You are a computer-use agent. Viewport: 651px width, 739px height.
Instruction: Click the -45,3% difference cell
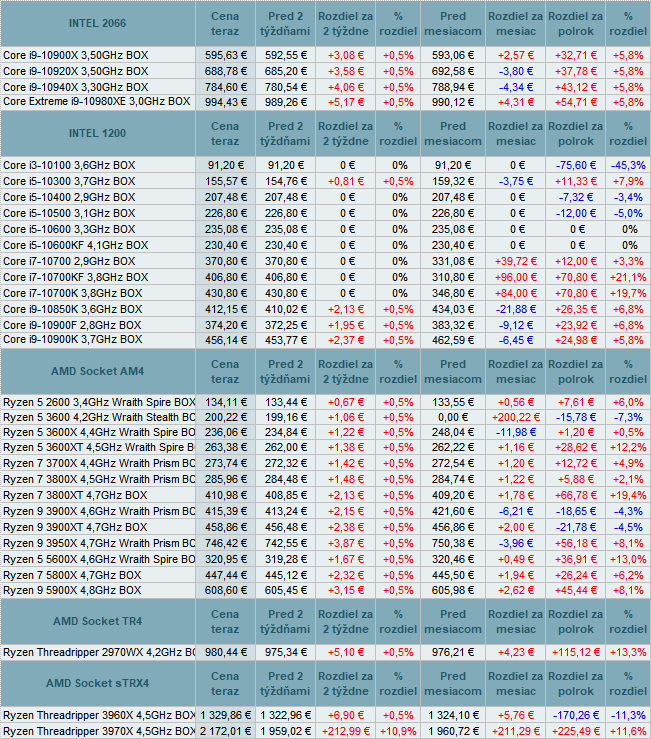[628, 165]
